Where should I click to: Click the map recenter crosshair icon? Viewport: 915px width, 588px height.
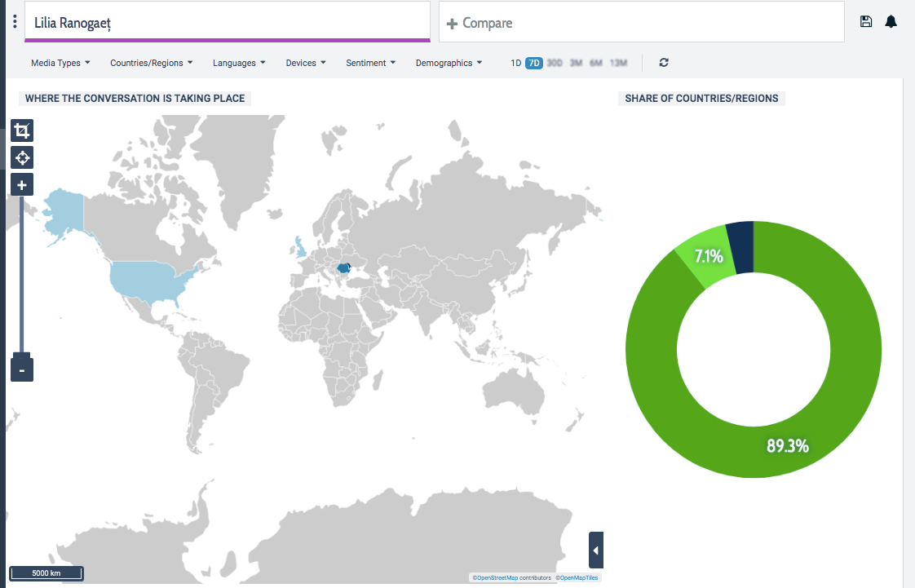point(22,157)
